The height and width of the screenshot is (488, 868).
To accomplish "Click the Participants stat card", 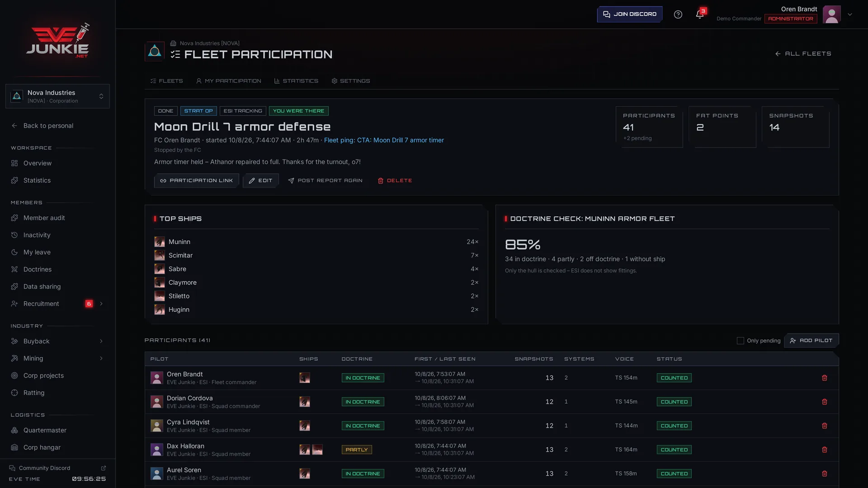I will click(649, 127).
